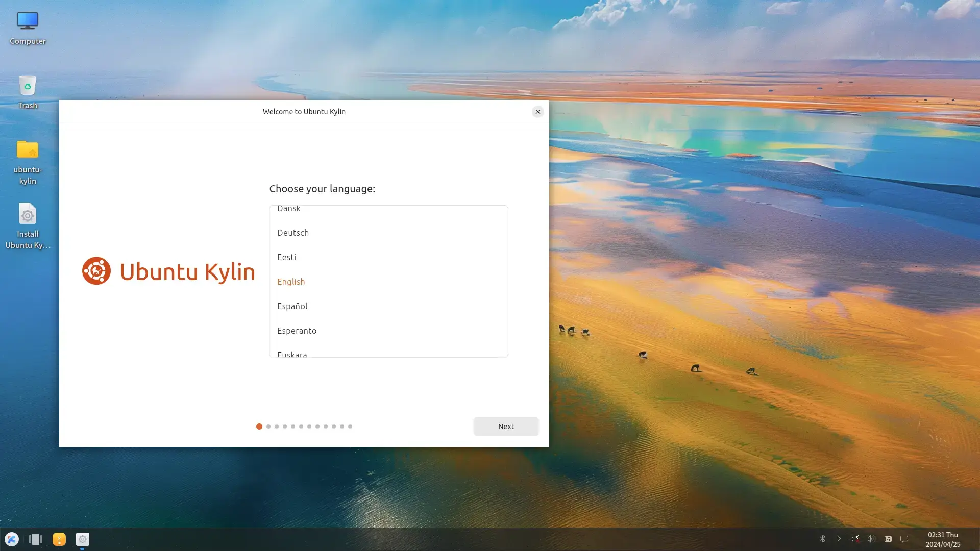Open the Trash desktop icon
The height and width of the screenshot is (551, 980).
tap(28, 92)
